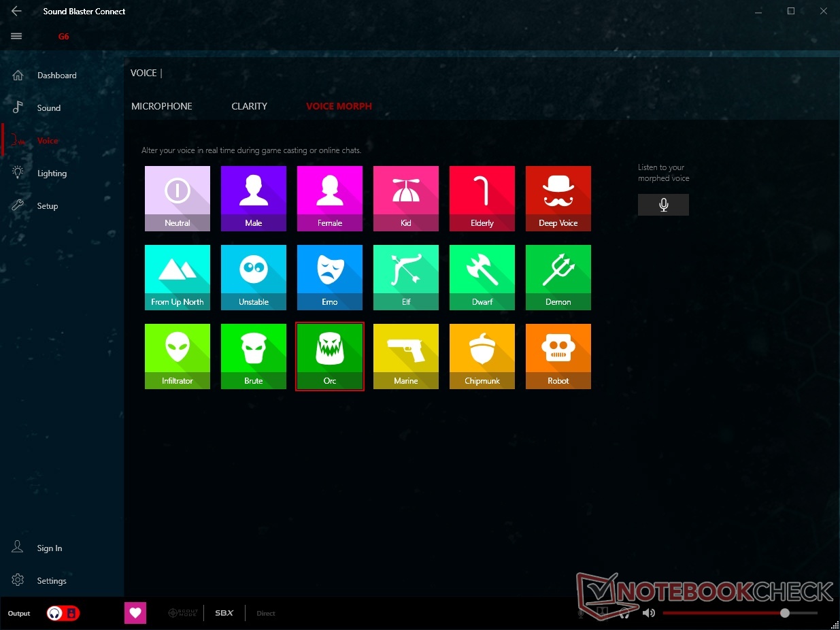Apply the Kid voice morph
This screenshot has height=630, width=840.
[406, 199]
